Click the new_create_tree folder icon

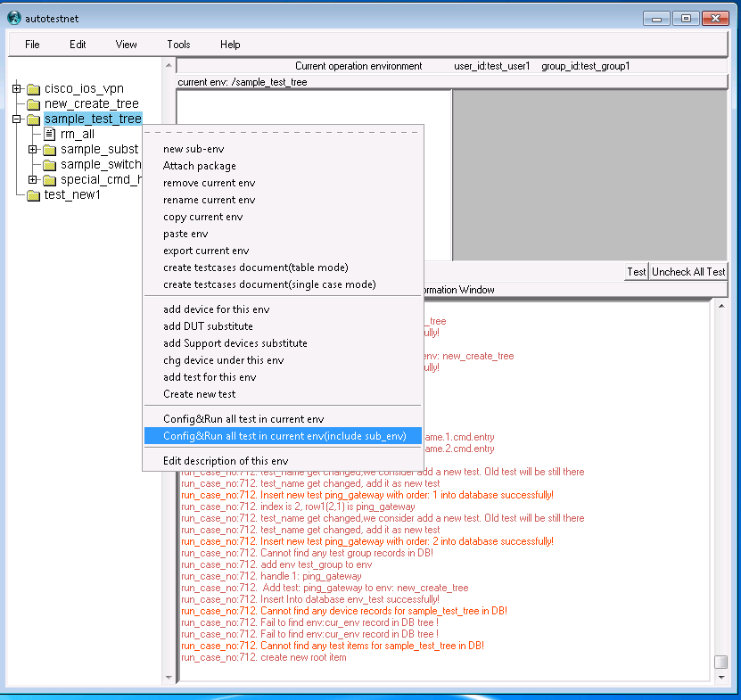(34, 104)
